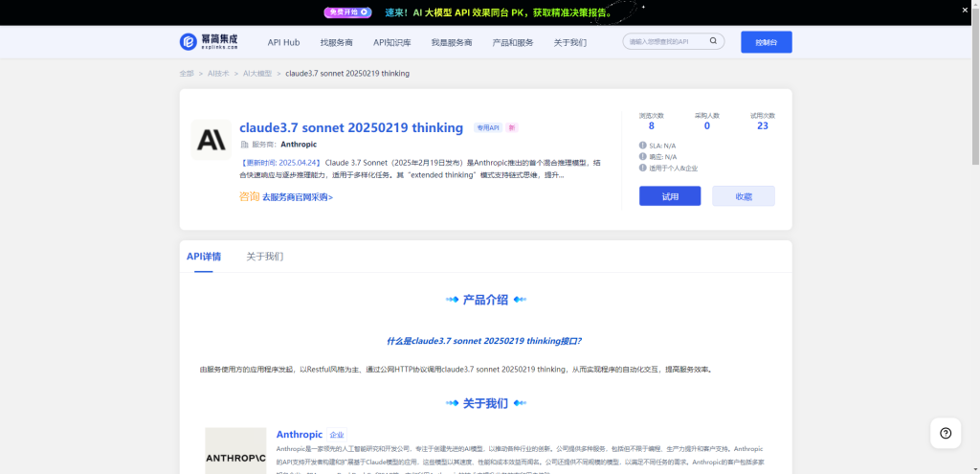Click the SLA info icon
This screenshot has width=980, height=474.
click(642, 146)
